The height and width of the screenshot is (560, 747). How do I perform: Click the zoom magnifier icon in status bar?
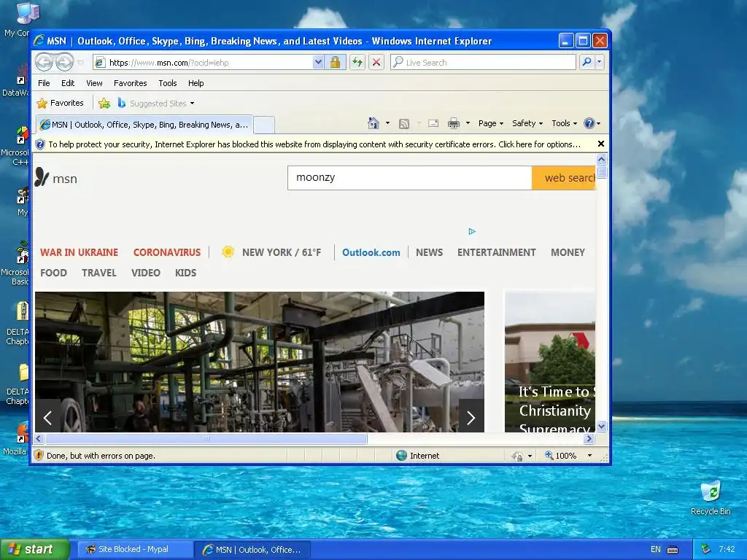[x=549, y=455]
